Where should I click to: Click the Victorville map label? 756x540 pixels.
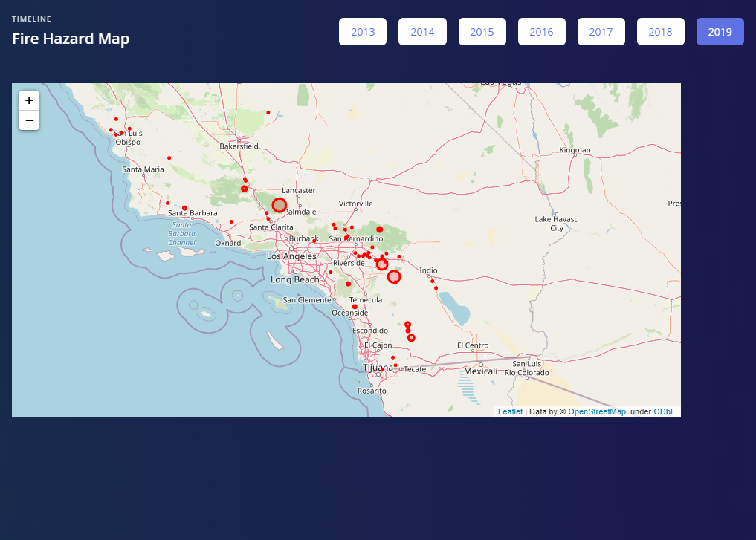click(x=356, y=204)
